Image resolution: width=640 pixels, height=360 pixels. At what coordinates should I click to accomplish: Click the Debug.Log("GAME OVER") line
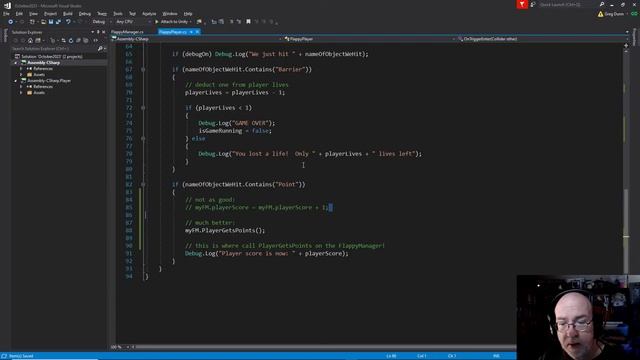(x=237, y=123)
